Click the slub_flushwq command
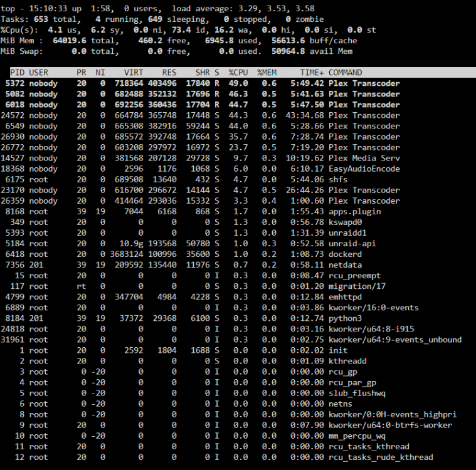Screen dimensions: 476x470 pyautogui.click(x=357, y=393)
